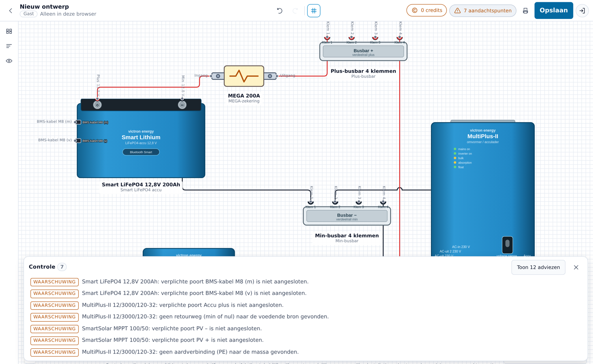The width and height of the screenshot is (593, 364).
Task: Select the MEGA 200A fuse symbol
Action: coord(244,76)
